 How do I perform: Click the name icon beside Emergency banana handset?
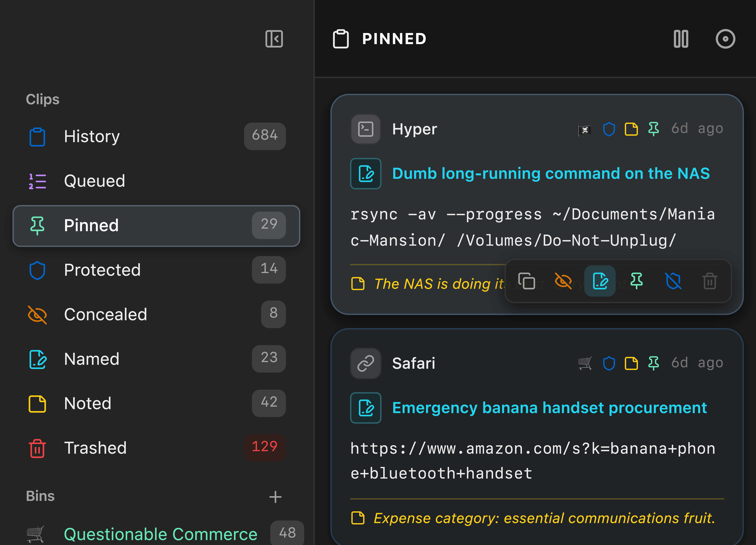[366, 408]
